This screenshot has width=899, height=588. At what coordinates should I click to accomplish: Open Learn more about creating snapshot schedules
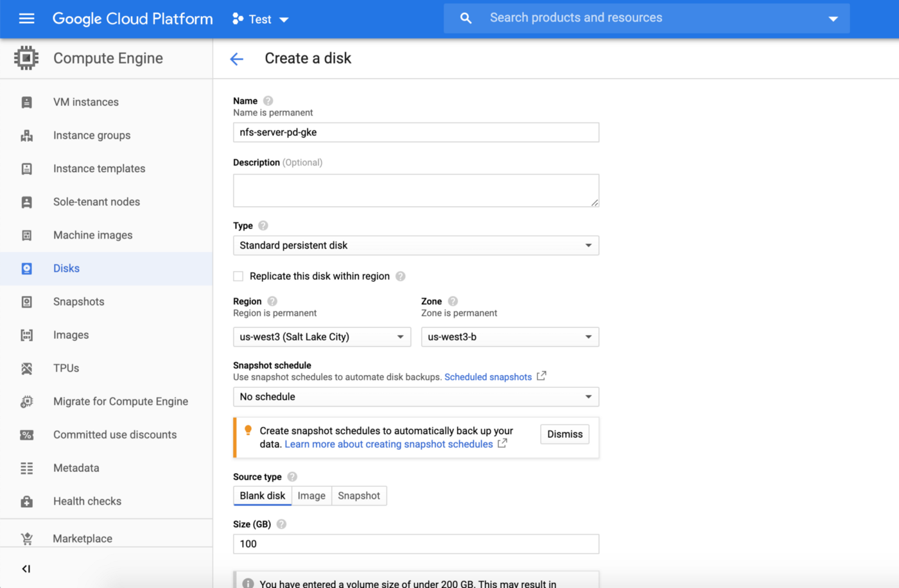pyautogui.click(x=388, y=444)
